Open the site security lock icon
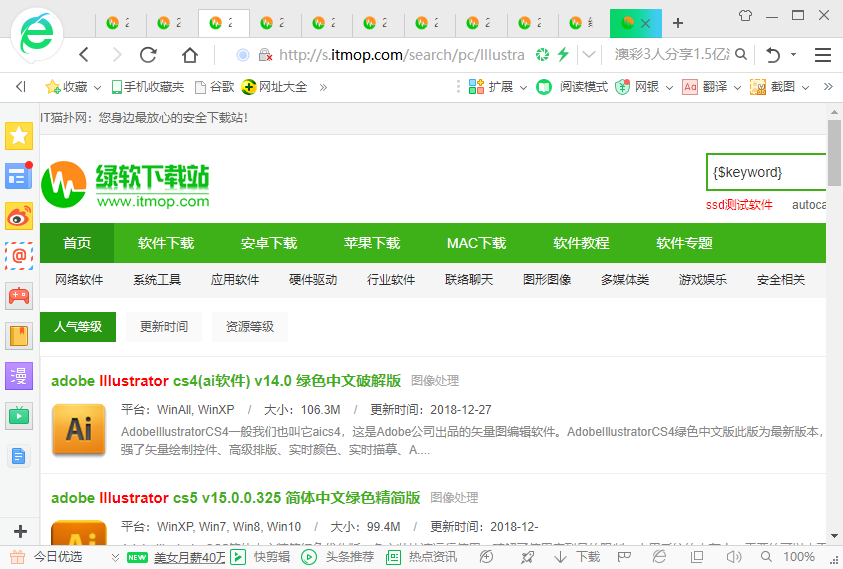843x569 pixels. coord(265,54)
